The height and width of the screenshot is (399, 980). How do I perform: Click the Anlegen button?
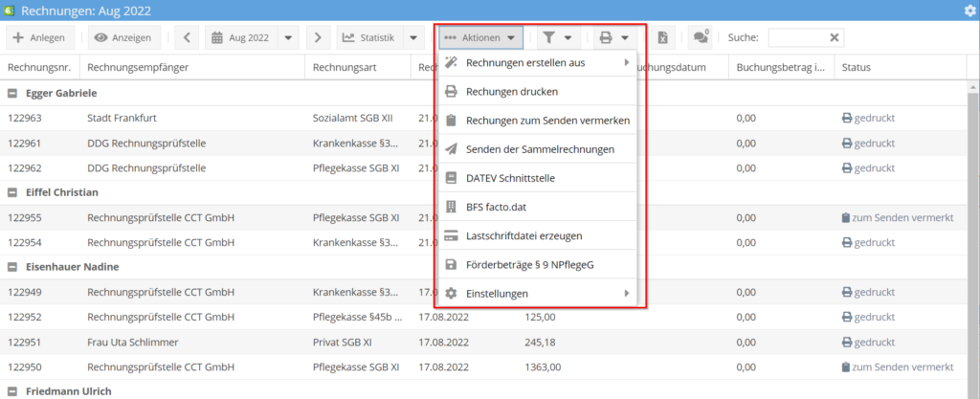40,37
